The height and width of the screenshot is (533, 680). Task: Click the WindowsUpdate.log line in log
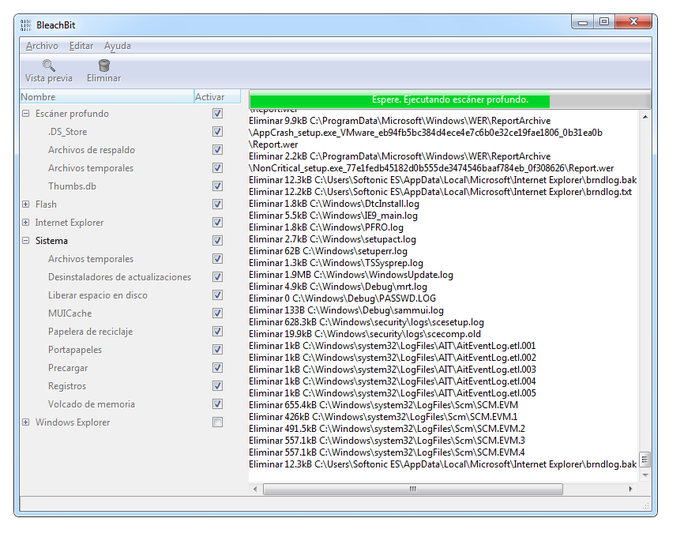(x=351, y=275)
